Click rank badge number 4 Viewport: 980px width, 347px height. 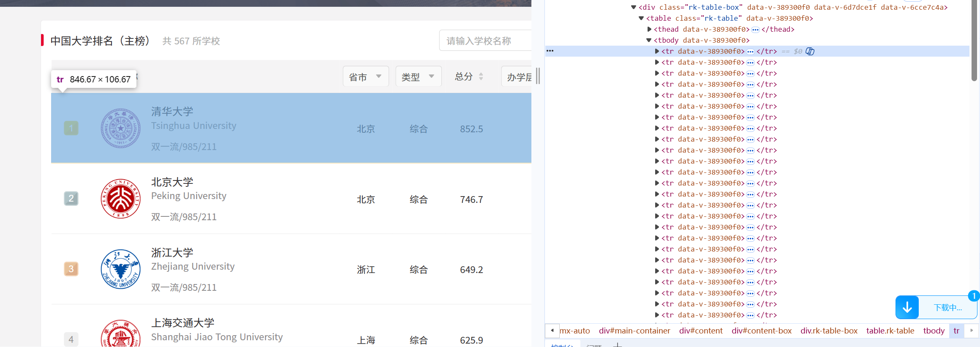71,339
